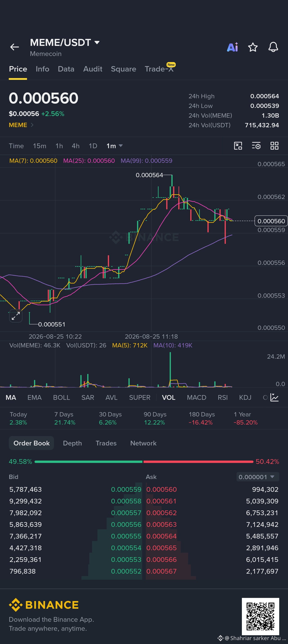
Task: Select bid price 0.000558
Action: coord(126,501)
